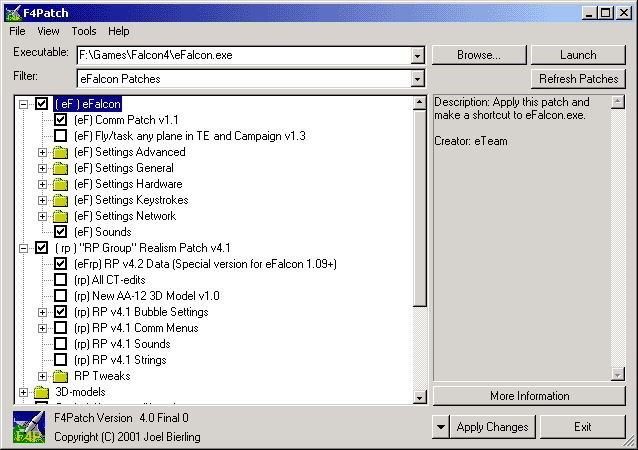
Task: Open the Executable path dropdown
Action: pos(416,55)
